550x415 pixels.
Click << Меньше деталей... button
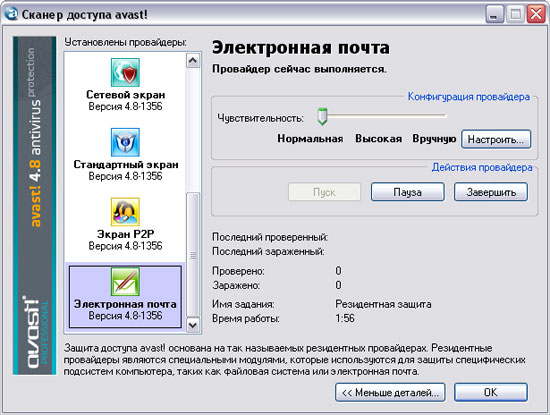coord(390,392)
